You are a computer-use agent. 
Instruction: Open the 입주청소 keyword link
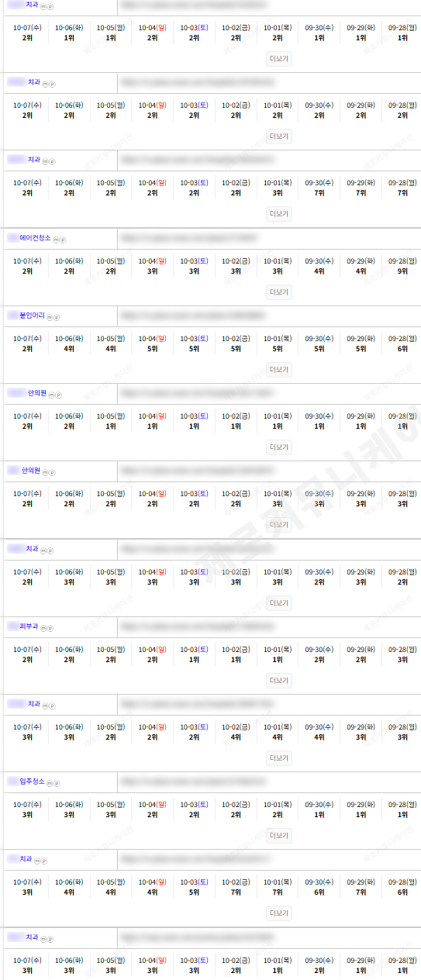tap(32, 782)
